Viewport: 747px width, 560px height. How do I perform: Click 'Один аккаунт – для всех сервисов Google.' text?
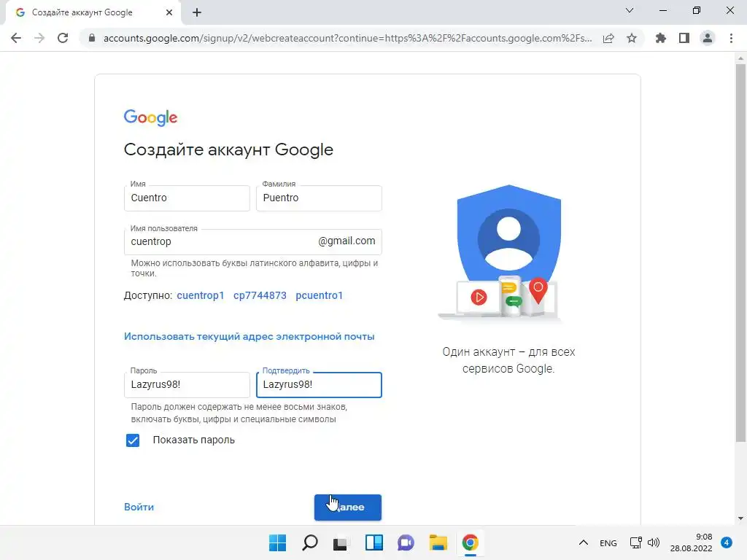point(508,360)
